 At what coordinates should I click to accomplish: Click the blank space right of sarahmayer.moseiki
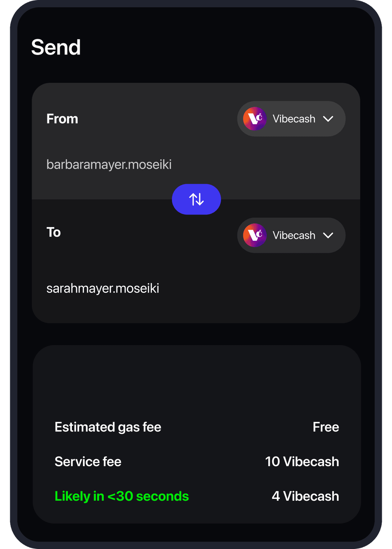click(x=254, y=288)
